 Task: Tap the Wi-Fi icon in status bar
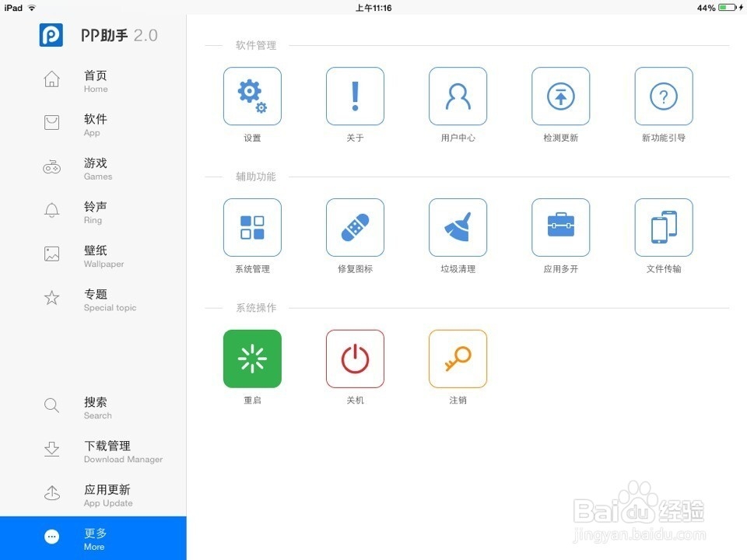pyautogui.click(x=32, y=8)
